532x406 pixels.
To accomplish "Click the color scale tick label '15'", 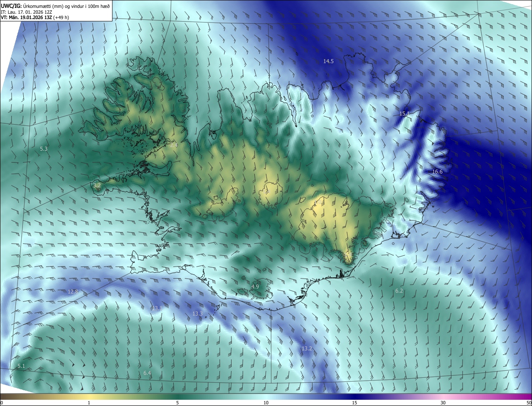I will (x=355, y=403).
